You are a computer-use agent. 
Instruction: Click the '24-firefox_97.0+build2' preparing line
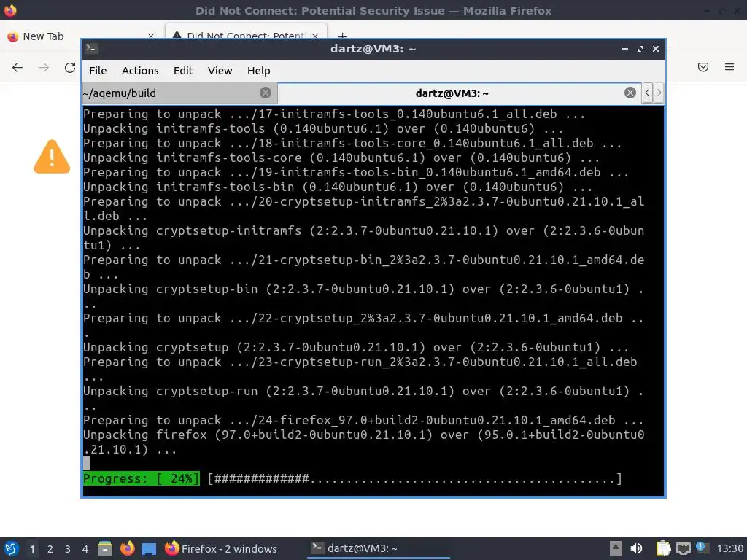(x=363, y=420)
